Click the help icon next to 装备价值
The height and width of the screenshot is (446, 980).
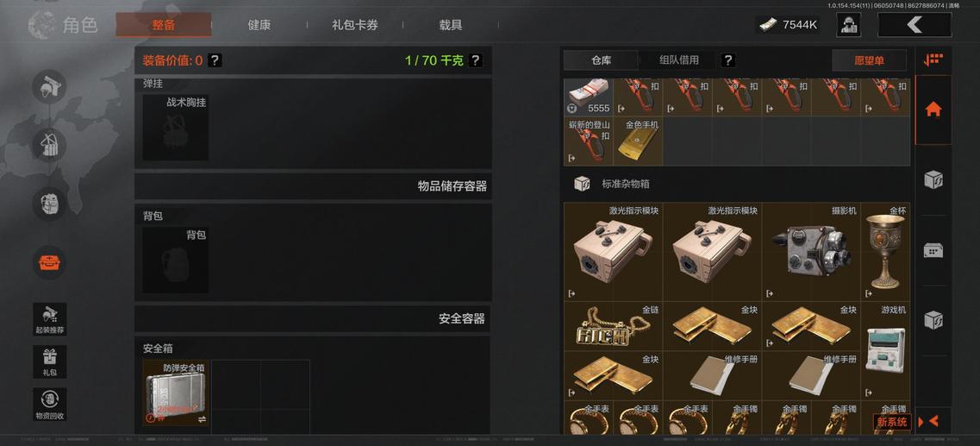click(x=215, y=60)
